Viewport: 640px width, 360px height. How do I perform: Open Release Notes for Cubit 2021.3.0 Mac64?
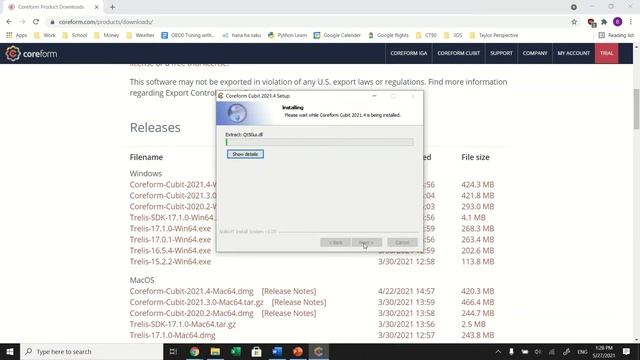point(299,302)
